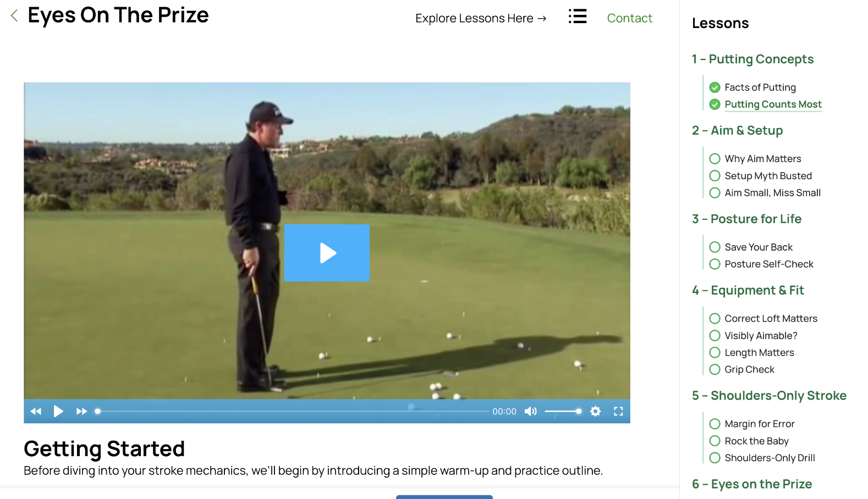The image size is (868, 499).
Task: Expand the 2 – Aim & Setup section
Action: (737, 130)
